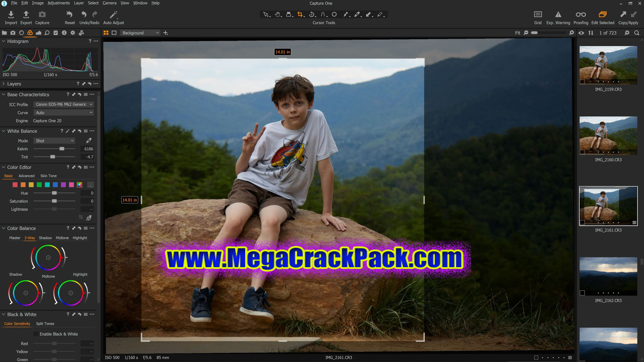
Task: Select Master color balance tab
Action: tap(15, 238)
